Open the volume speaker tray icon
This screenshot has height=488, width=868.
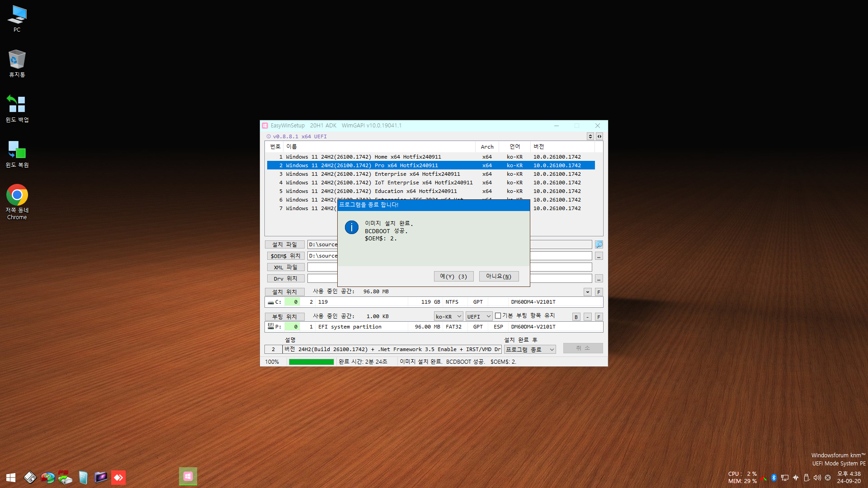817,478
